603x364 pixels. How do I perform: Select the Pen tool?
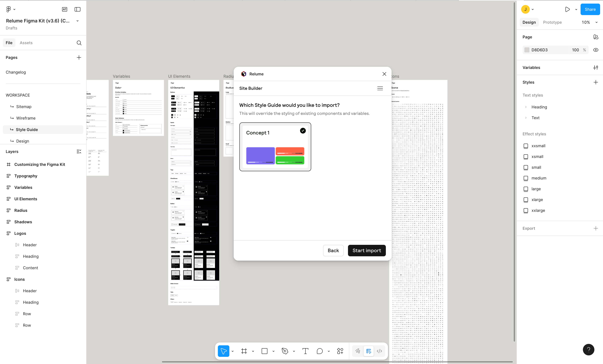pyautogui.click(x=285, y=351)
